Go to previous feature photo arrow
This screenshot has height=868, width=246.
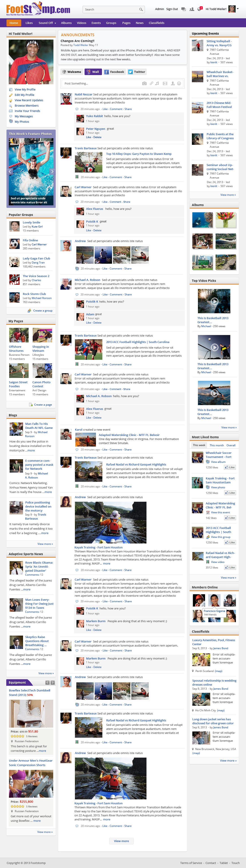pyautogui.click(x=10, y=171)
